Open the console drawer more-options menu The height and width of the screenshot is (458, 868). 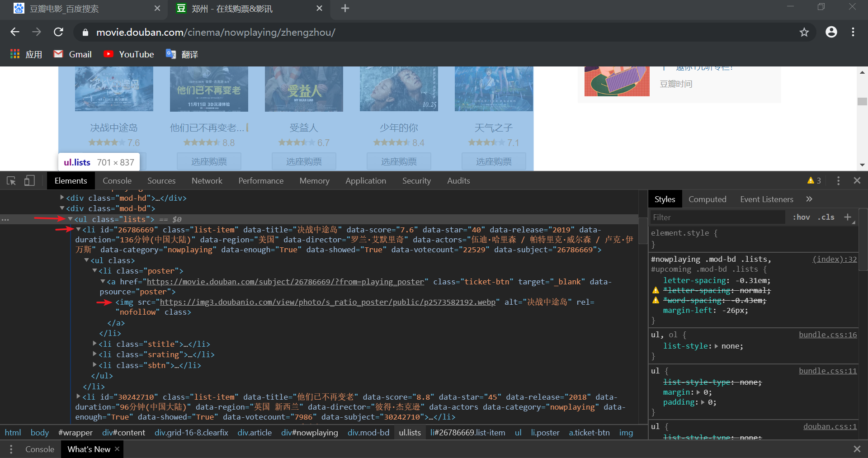pyautogui.click(x=11, y=449)
